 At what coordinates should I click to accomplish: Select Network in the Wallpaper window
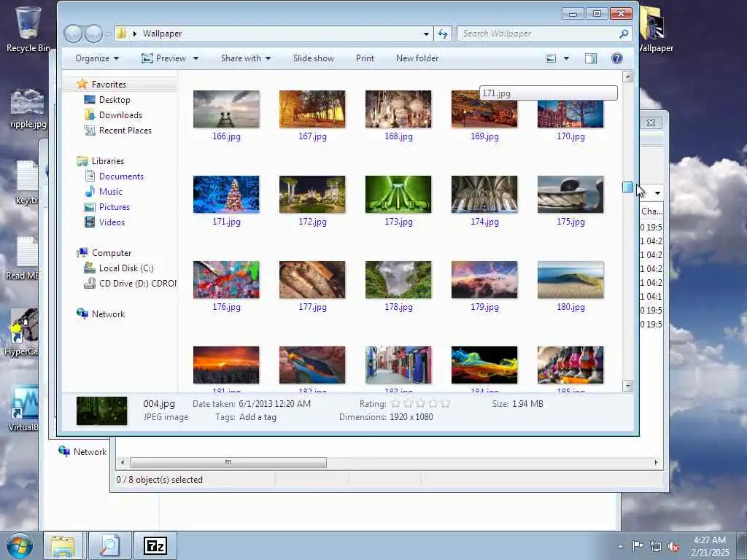click(108, 314)
